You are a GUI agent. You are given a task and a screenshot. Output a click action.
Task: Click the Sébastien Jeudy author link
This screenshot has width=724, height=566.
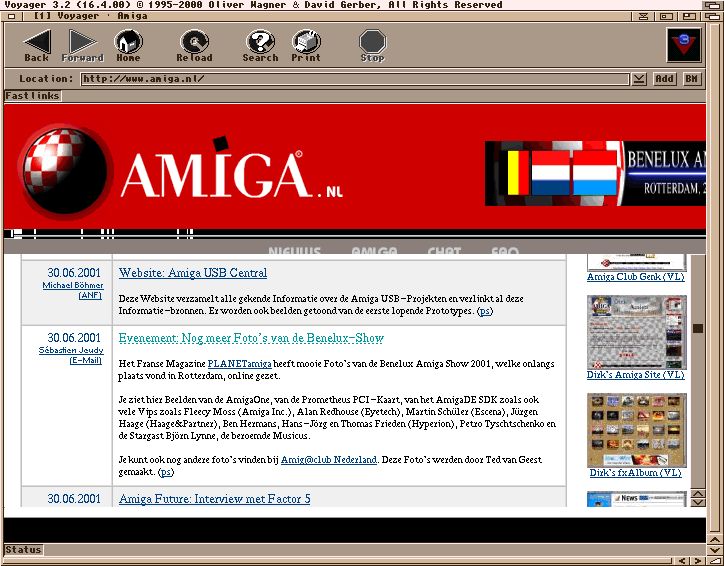[71, 350]
